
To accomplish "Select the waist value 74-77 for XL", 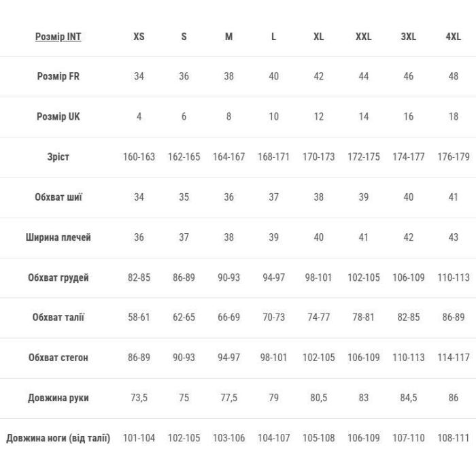I will (x=318, y=318).
